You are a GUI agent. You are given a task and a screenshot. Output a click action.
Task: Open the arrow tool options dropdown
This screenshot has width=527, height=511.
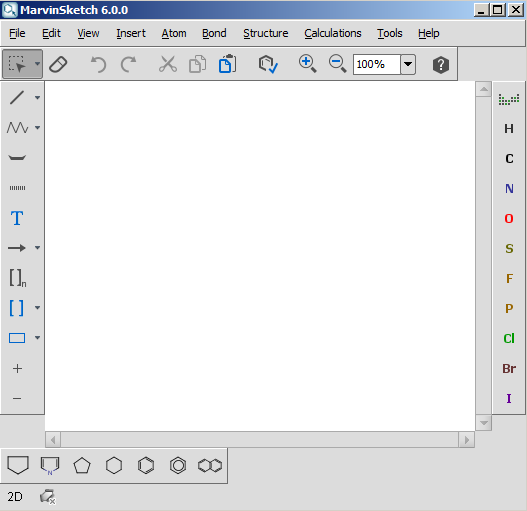coord(38,248)
